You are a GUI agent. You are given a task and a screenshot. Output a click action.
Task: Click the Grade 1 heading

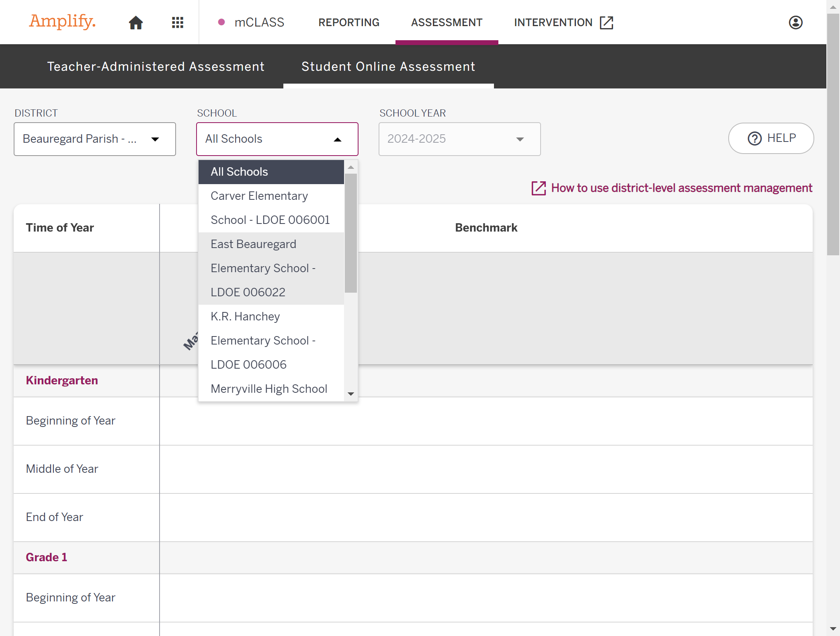[47, 558]
